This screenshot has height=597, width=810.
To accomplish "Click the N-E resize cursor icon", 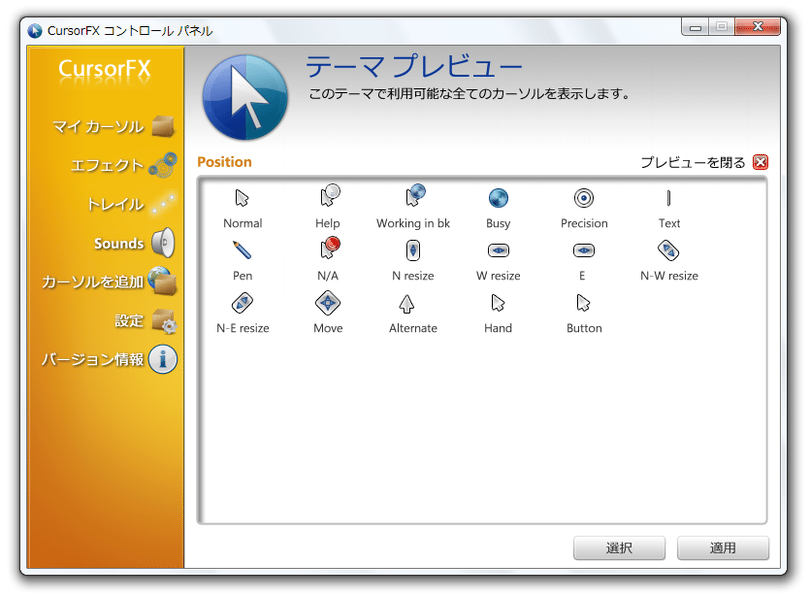I will click(x=242, y=303).
